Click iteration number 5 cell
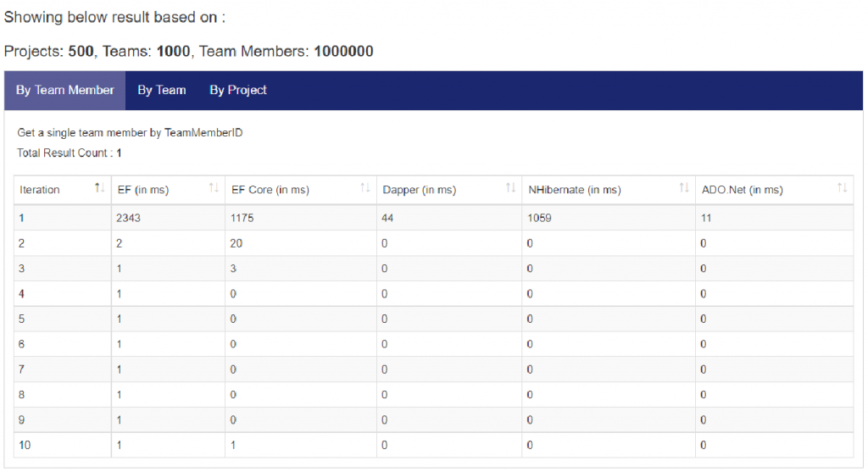868x472 pixels. point(63,319)
